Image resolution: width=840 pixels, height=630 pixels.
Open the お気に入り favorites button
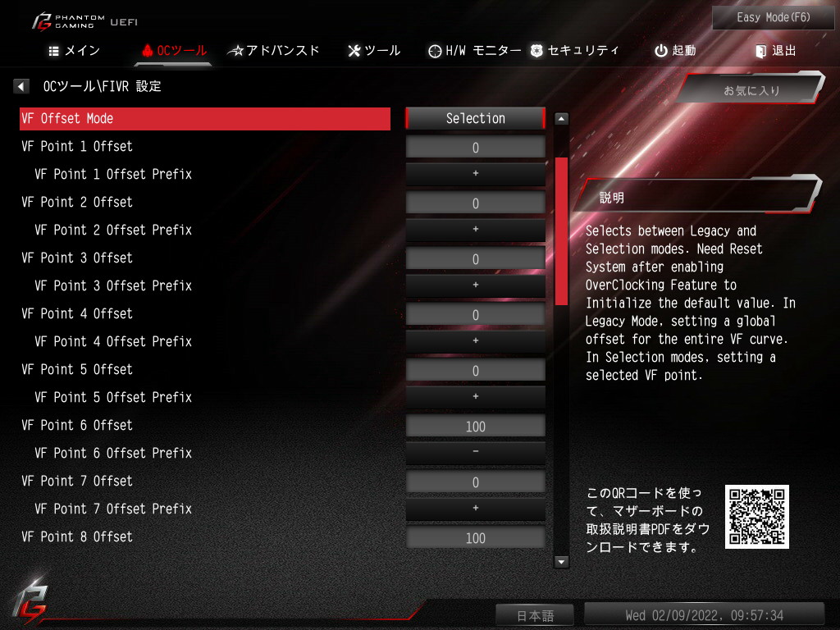751,90
